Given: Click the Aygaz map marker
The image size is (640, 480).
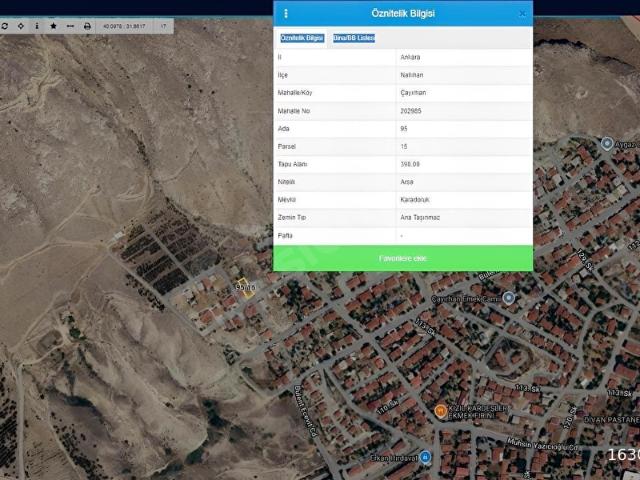Looking at the screenshot, I should [607, 144].
